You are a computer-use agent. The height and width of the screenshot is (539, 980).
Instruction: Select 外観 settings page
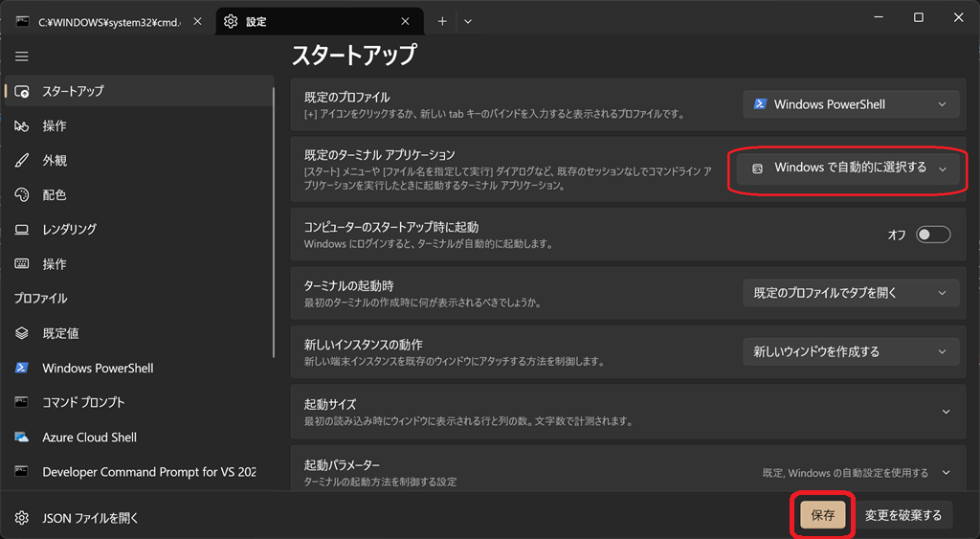(139, 161)
